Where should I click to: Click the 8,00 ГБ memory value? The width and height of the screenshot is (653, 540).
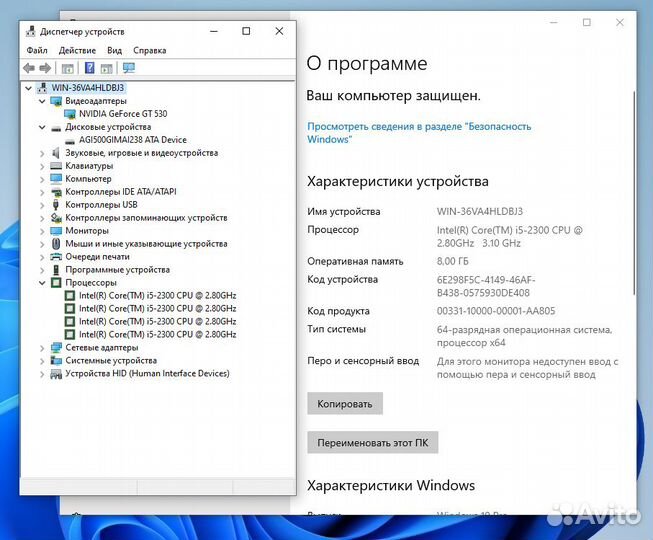pos(453,261)
